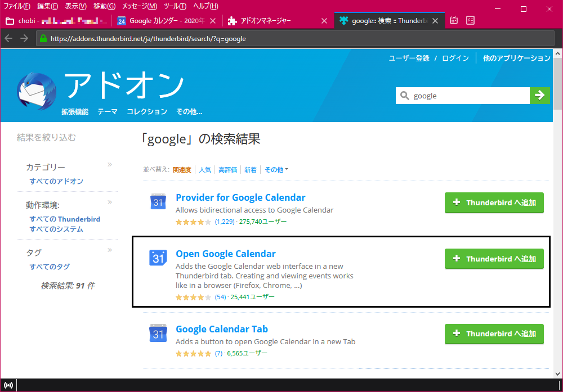This screenshot has width=563, height=392.
Task: Click the ユーザー登録 link
Action: coord(409,58)
